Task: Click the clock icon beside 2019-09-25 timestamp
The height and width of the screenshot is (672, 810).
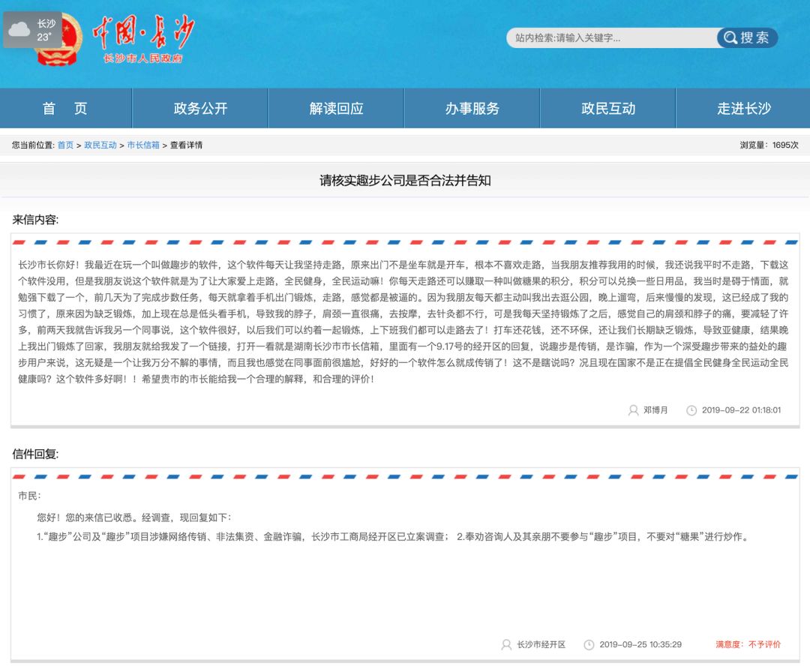Action: [x=589, y=644]
